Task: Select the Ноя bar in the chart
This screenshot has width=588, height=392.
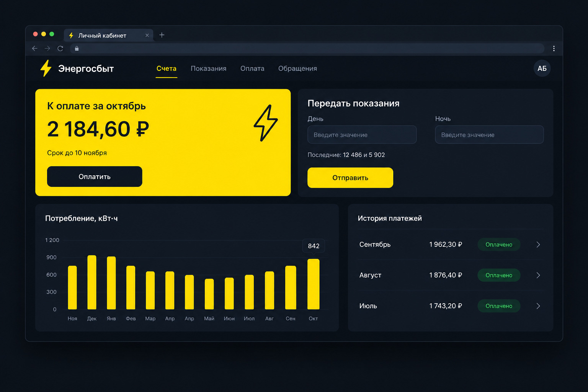Action: pos(72,287)
